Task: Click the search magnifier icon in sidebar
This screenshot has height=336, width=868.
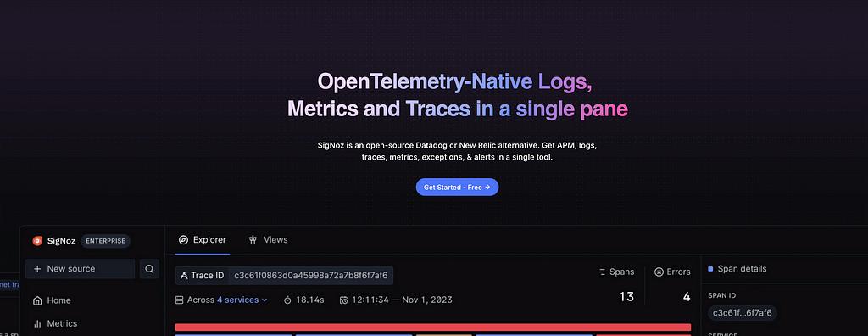Action: pyautogui.click(x=149, y=268)
